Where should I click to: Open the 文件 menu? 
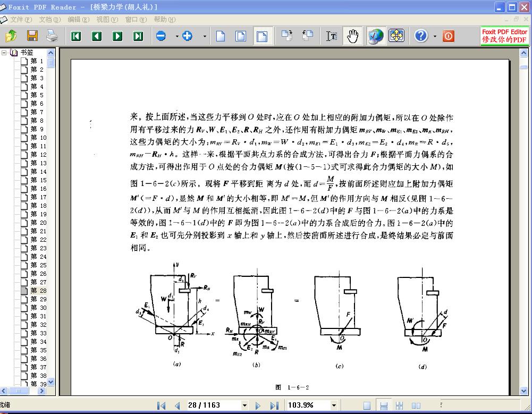20,20
